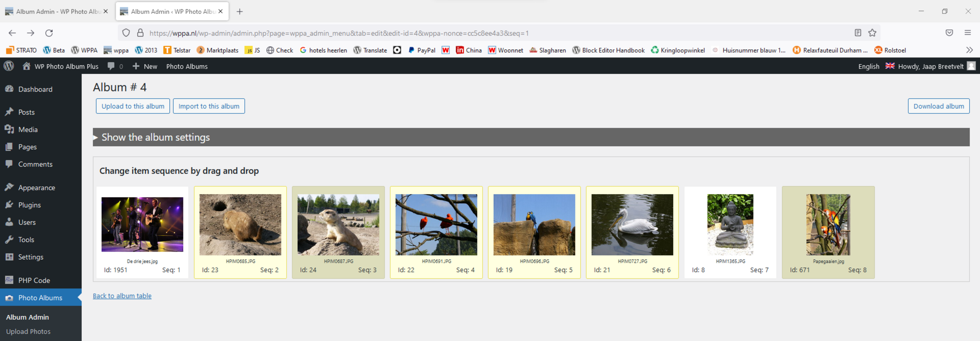Open Plugins menu in sidebar
The height and width of the screenshot is (341, 980).
29,205
